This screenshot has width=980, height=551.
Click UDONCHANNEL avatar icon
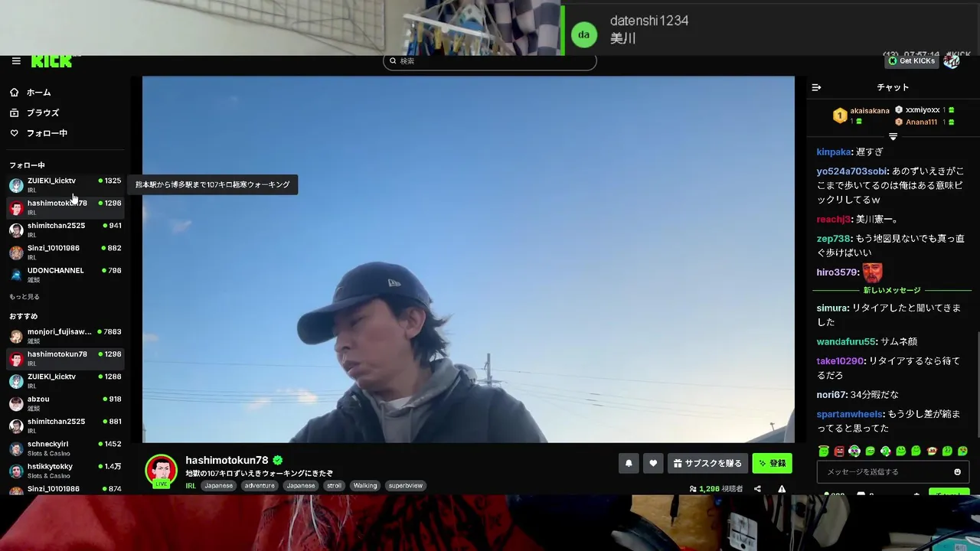[x=16, y=275]
